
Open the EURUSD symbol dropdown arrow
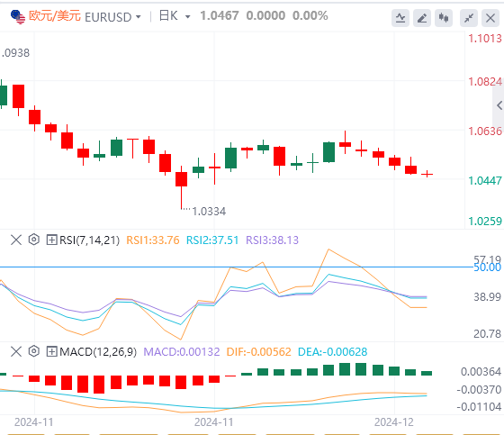click(139, 16)
